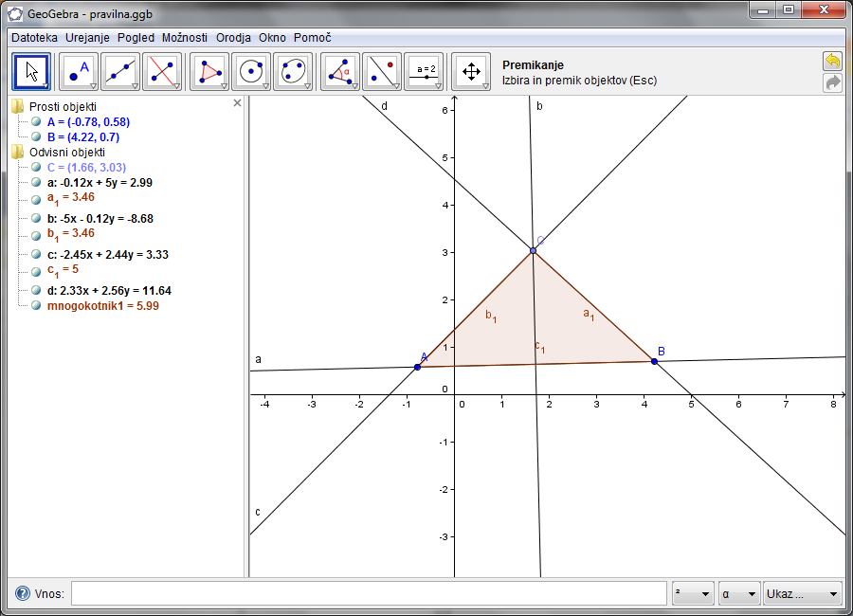Toggle visibility of line d
This screenshot has width=853, height=616.
pos(36,291)
